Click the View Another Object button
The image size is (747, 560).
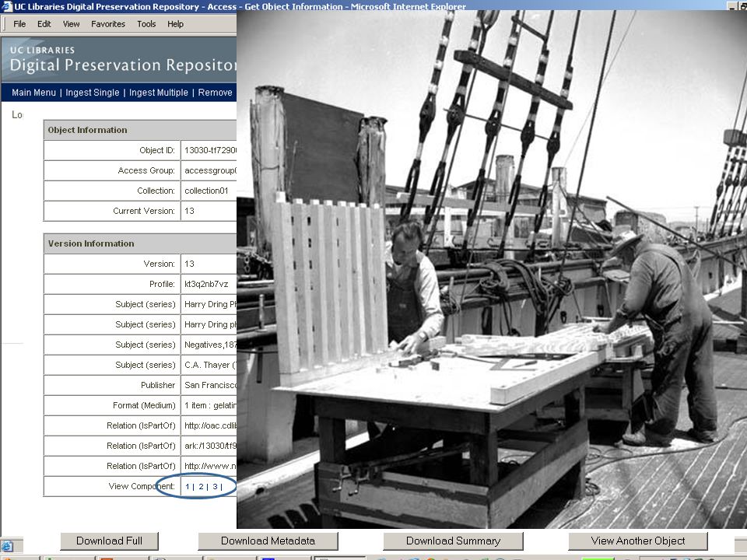coord(638,541)
